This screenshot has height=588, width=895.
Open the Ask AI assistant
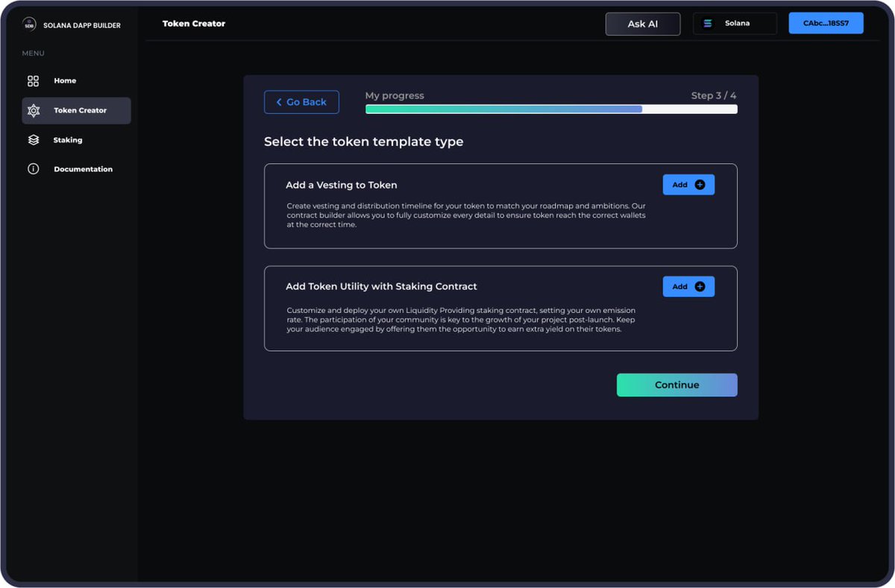(x=642, y=23)
